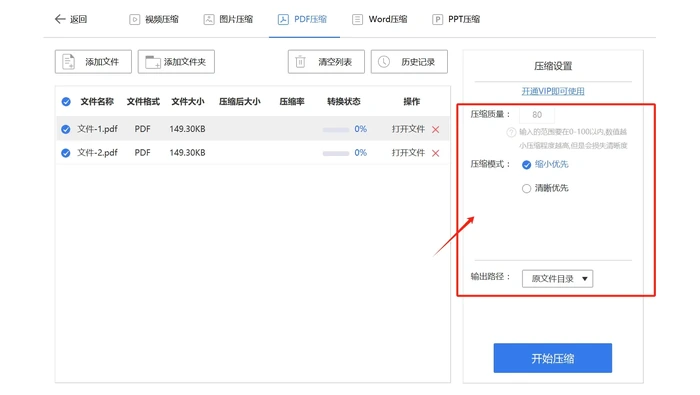This screenshot has height=395, width=700.
Task: Click the 清空列表 button
Action: click(326, 62)
